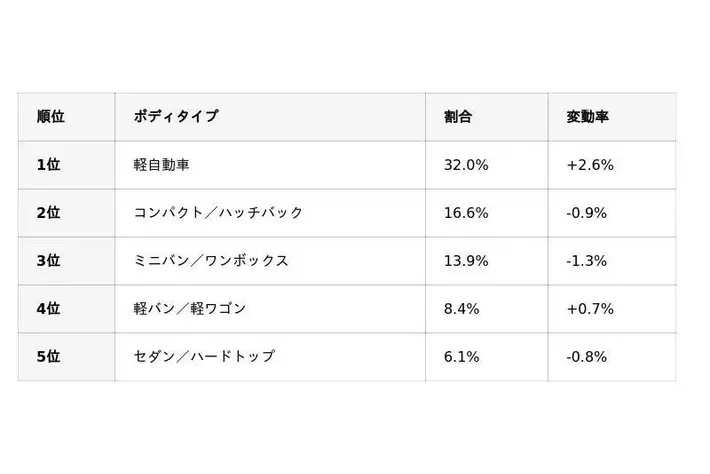Image resolution: width=710 pixels, height=474 pixels.
Task: Click the -1.3% change value
Action: pyautogui.click(x=588, y=261)
